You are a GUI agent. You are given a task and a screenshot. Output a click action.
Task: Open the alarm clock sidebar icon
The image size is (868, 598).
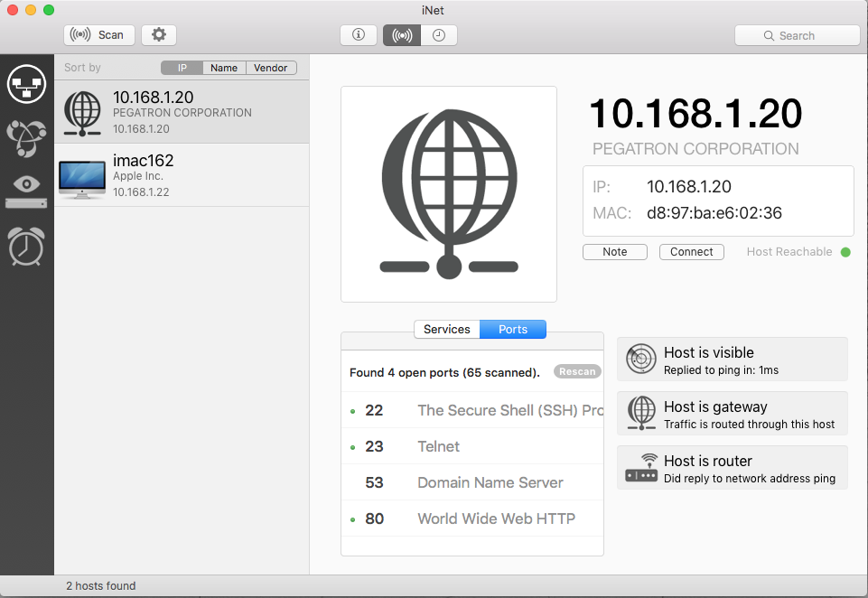pos(26,245)
